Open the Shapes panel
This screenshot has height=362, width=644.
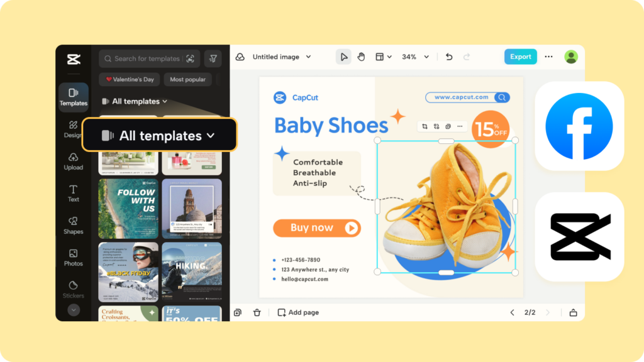point(74,225)
